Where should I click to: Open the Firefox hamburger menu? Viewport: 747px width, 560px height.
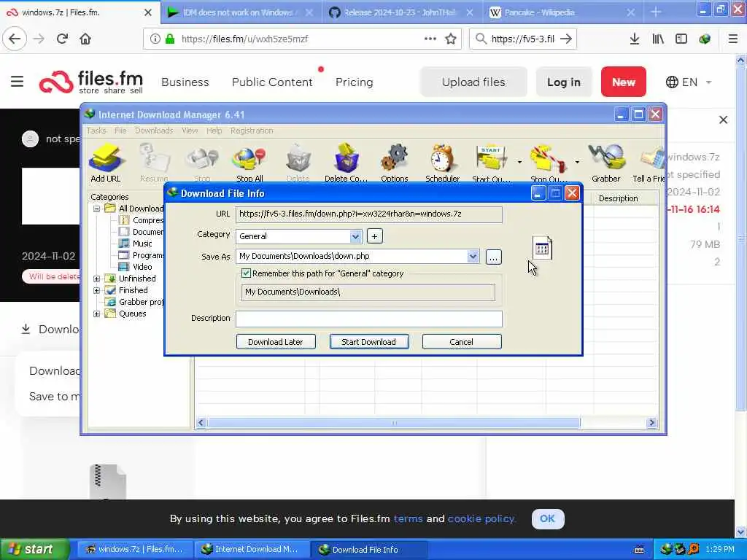(x=732, y=39)
